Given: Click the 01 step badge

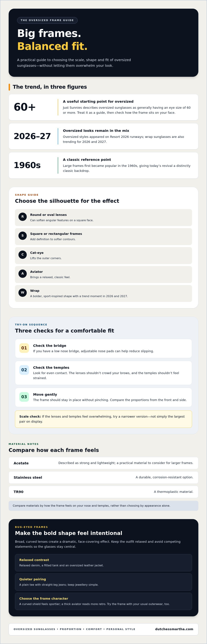Looking at the screenshot, I should click(24, 348).
